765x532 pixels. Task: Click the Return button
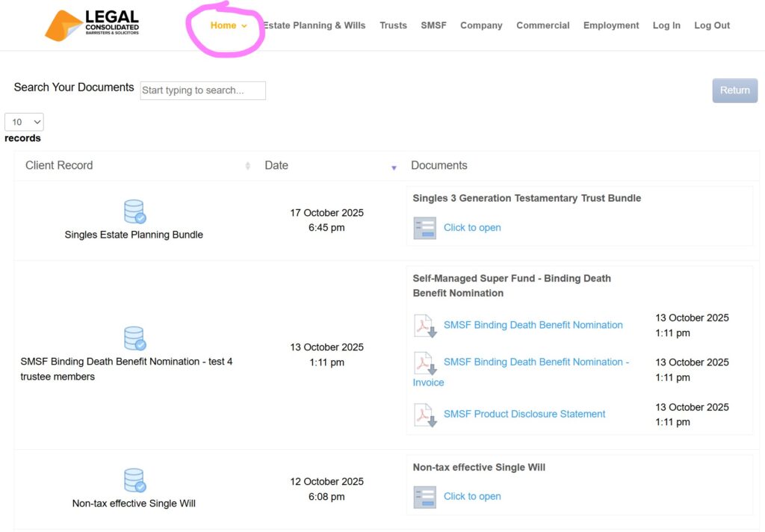[x=735, y=90]
